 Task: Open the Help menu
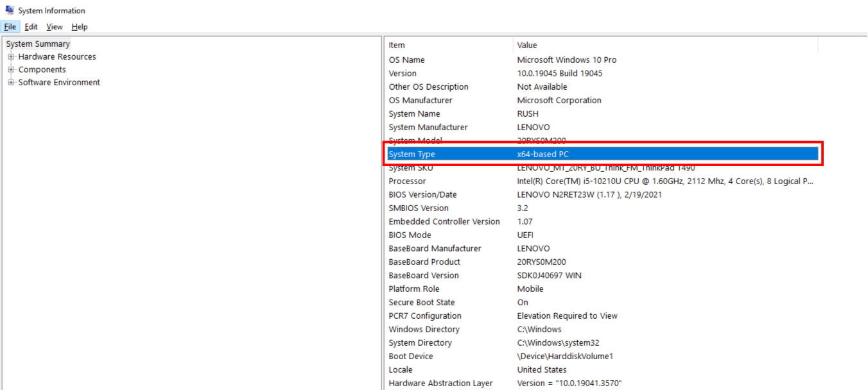(80, 27)
